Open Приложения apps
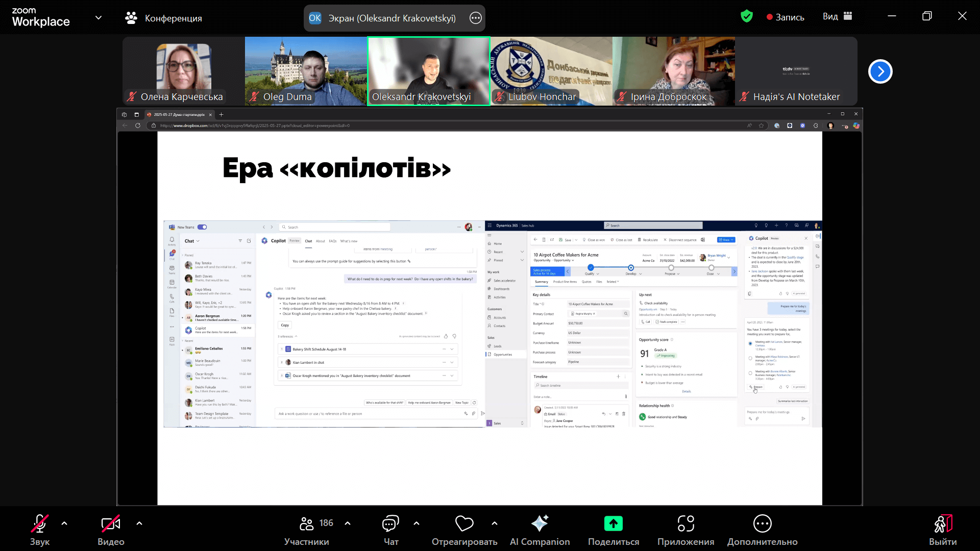Image resolution: width=980 pixels, height=551 pixels. point(685,530)
